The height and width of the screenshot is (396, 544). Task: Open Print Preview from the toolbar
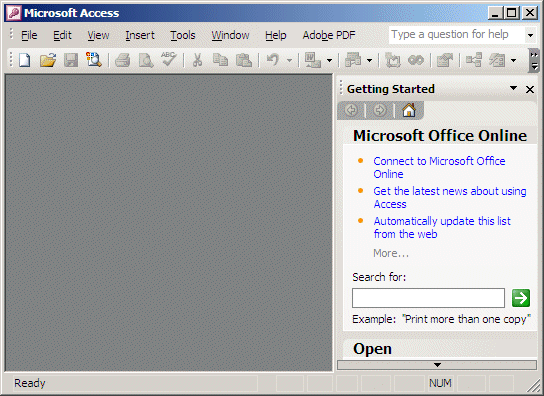pyautogui.click(x=146, y=60)
